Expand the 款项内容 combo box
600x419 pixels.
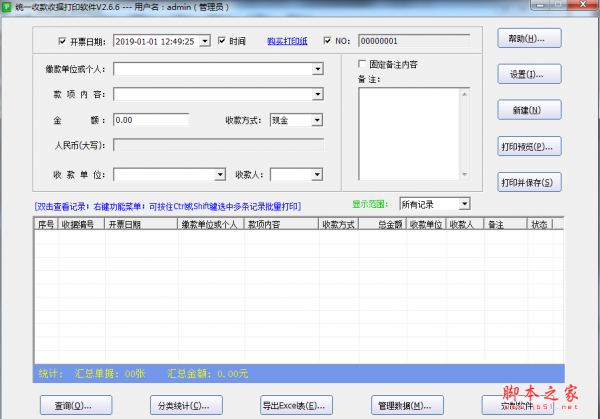[x=317, y=95]
